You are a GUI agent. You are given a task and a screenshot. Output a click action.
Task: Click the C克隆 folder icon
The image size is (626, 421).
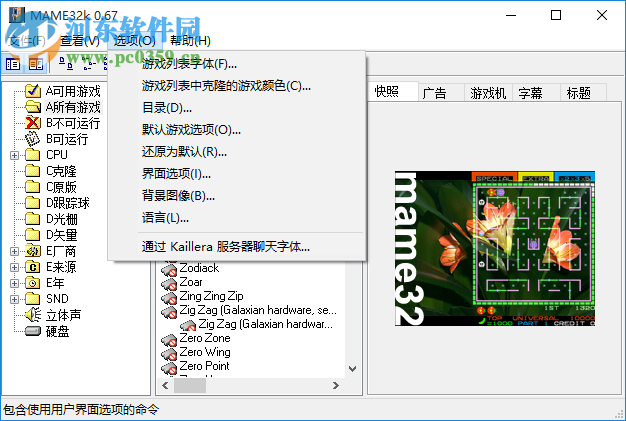click(x=33, y=171)
